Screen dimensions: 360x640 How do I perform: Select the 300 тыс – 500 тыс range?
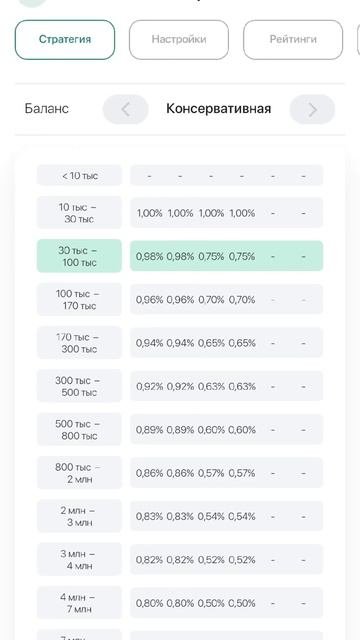pos(79,386)
